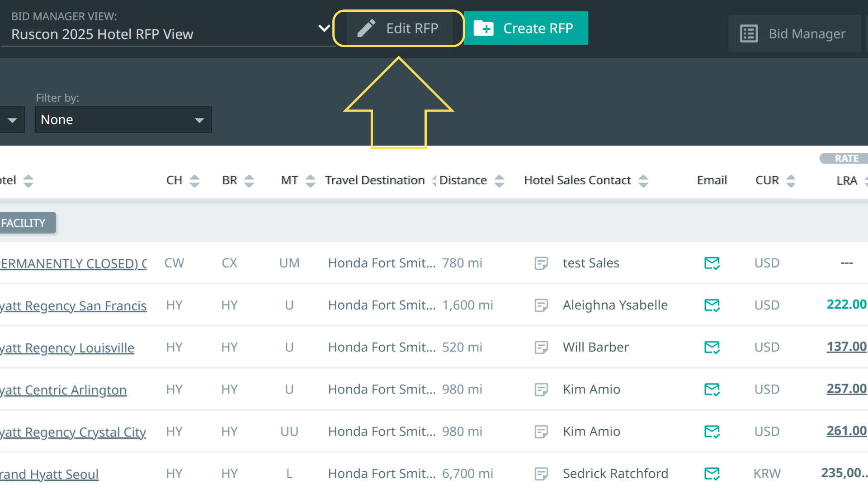
Task: Open the Hyatt Centric Arlington hotel link
Action: tap(64, 390)
